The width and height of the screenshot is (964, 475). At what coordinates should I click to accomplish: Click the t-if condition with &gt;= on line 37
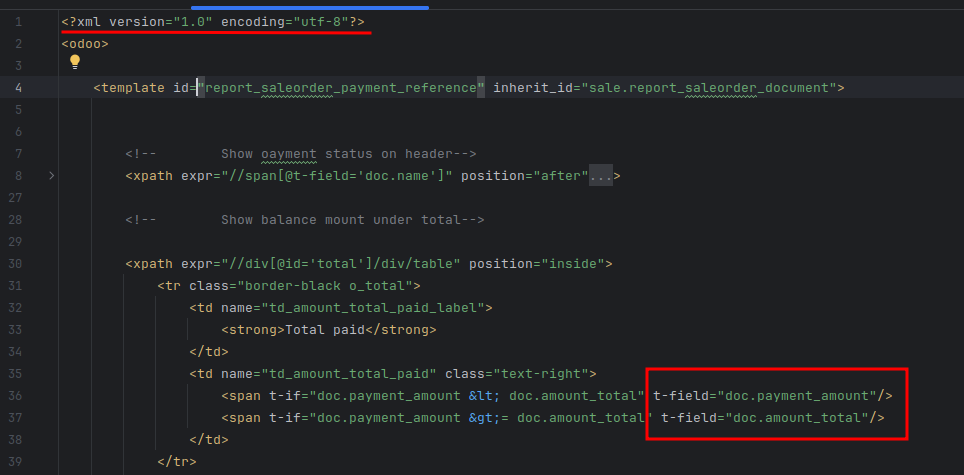pos(460,418)
